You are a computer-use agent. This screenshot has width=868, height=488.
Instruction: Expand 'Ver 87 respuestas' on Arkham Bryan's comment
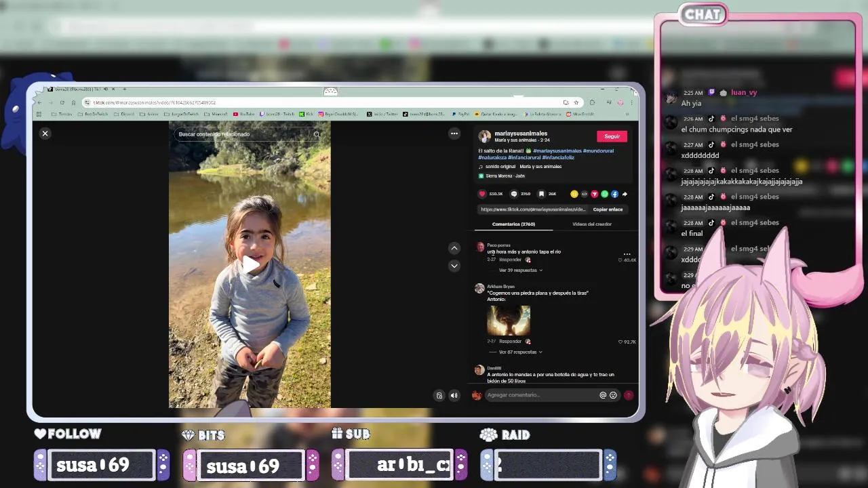click(521, 352)
